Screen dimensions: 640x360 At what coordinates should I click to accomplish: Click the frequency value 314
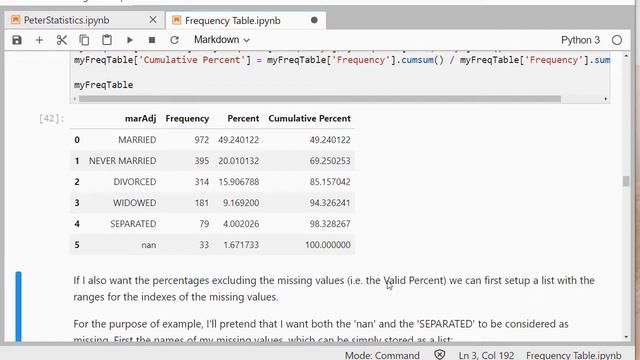coord(202,182)
